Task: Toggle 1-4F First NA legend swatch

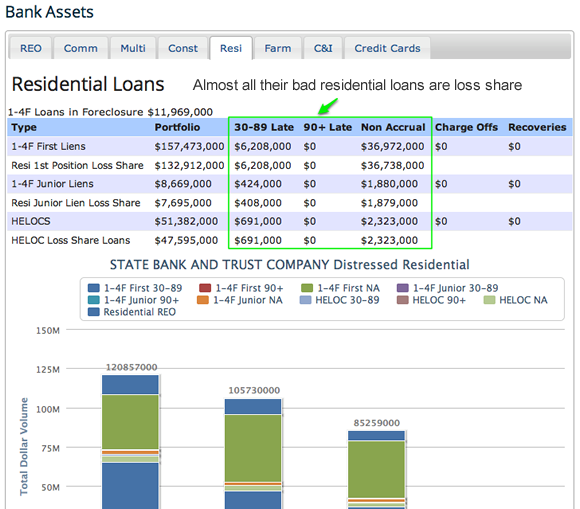Action: [x=307, y=288]
